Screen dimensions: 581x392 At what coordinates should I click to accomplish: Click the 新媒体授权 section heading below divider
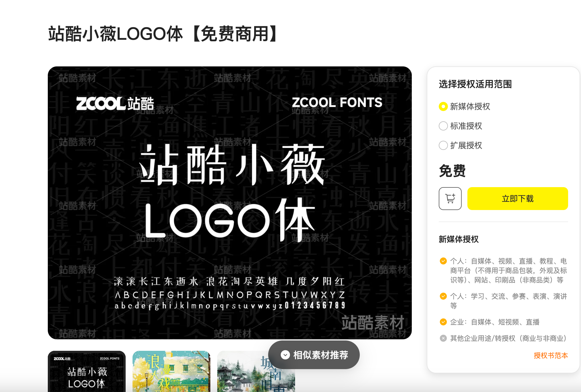coord(459,239)
